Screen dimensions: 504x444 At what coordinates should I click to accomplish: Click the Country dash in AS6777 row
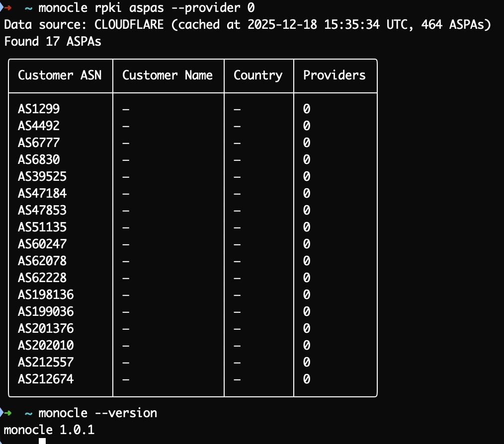click(x=237, y=144)
